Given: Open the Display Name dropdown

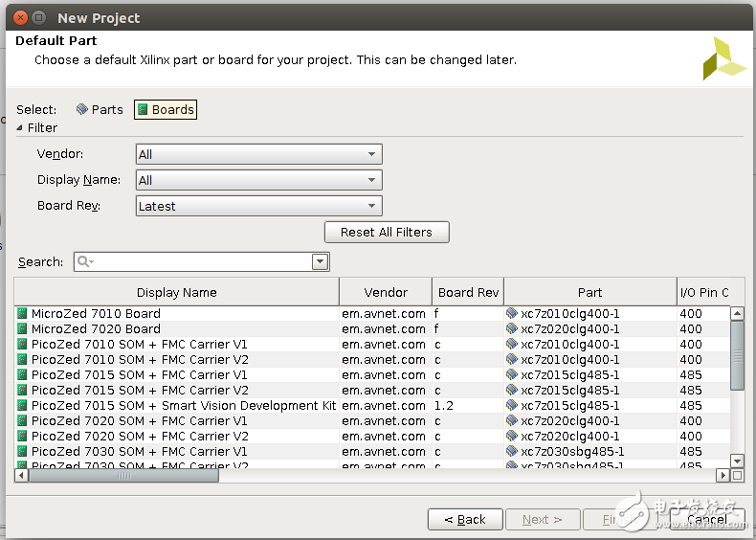Looking at the screenshot, I should [x=258, y=180].
